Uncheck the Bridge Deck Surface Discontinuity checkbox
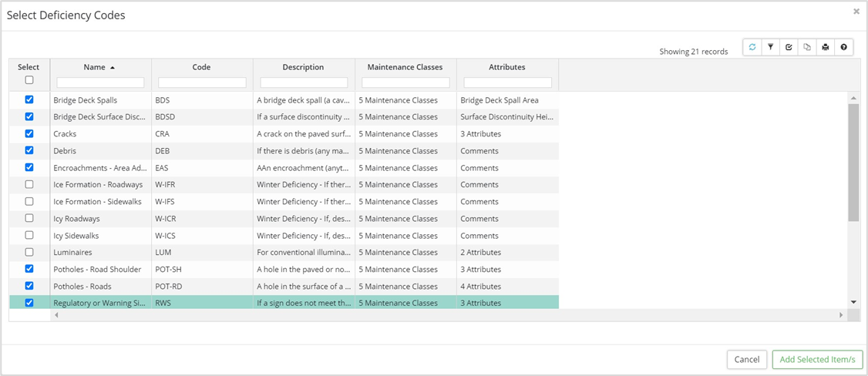This screenshot has width=868, height=376. tap(29, 116)
